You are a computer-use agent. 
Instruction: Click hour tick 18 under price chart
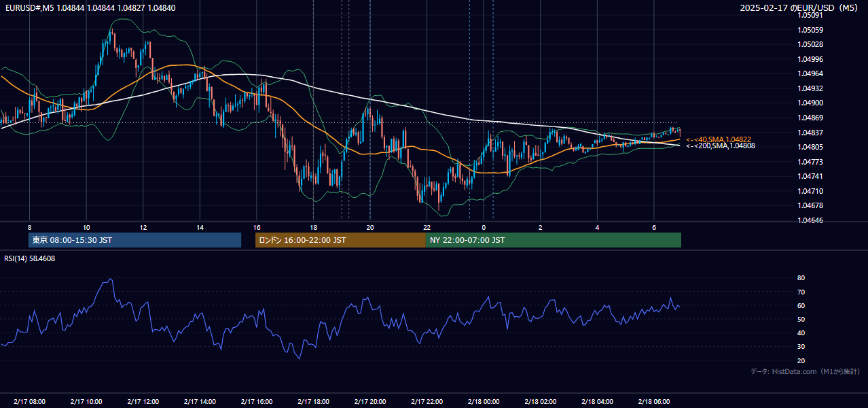tap(313, 227)
